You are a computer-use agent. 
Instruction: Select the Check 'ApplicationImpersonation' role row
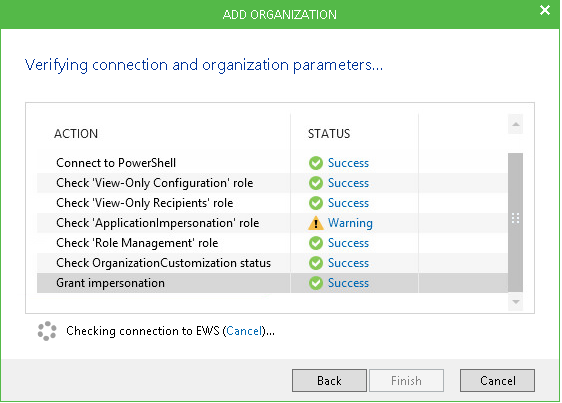(x=272, y=223)
